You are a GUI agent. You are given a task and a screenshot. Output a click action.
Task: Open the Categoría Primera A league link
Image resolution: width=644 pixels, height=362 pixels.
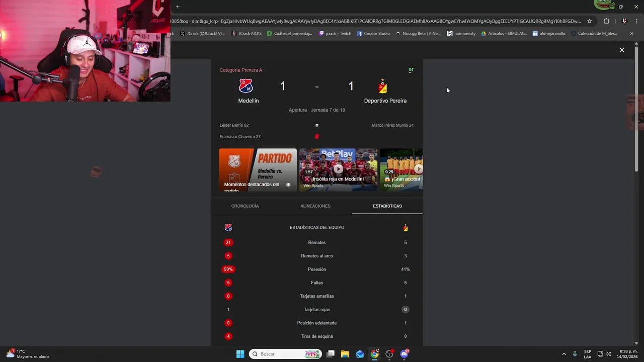click(240, 70)
